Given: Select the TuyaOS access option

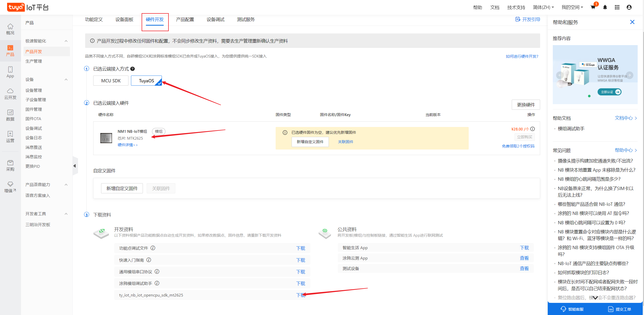Looking at the screenshot, I should pos(146,81).
